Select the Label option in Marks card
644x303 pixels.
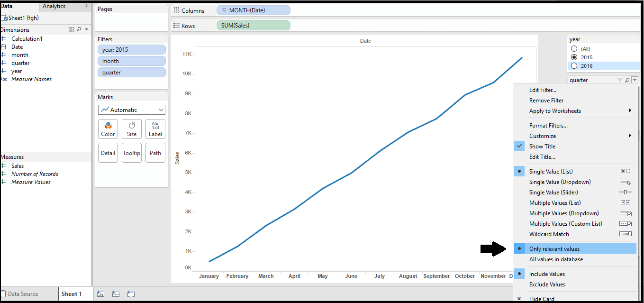point(155,129)
